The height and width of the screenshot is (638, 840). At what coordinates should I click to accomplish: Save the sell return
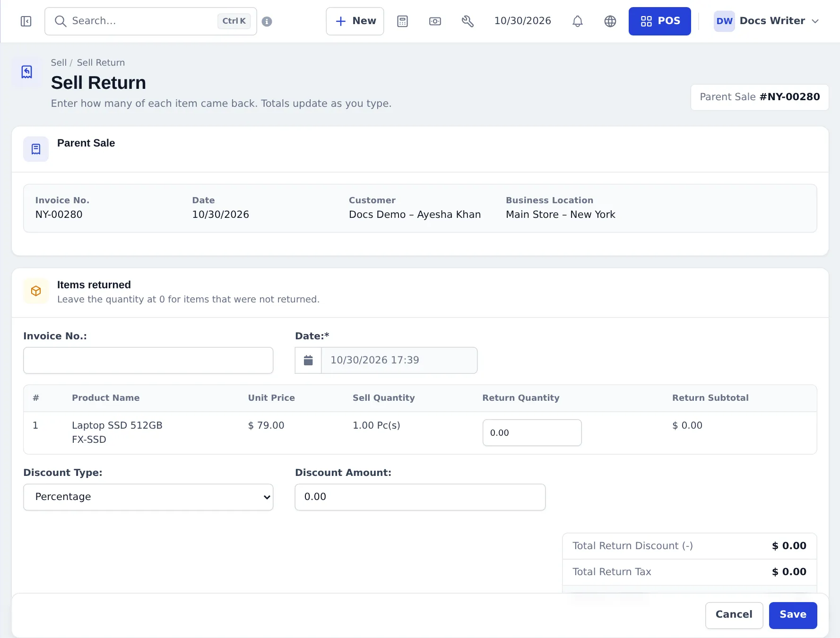(793, 615)
